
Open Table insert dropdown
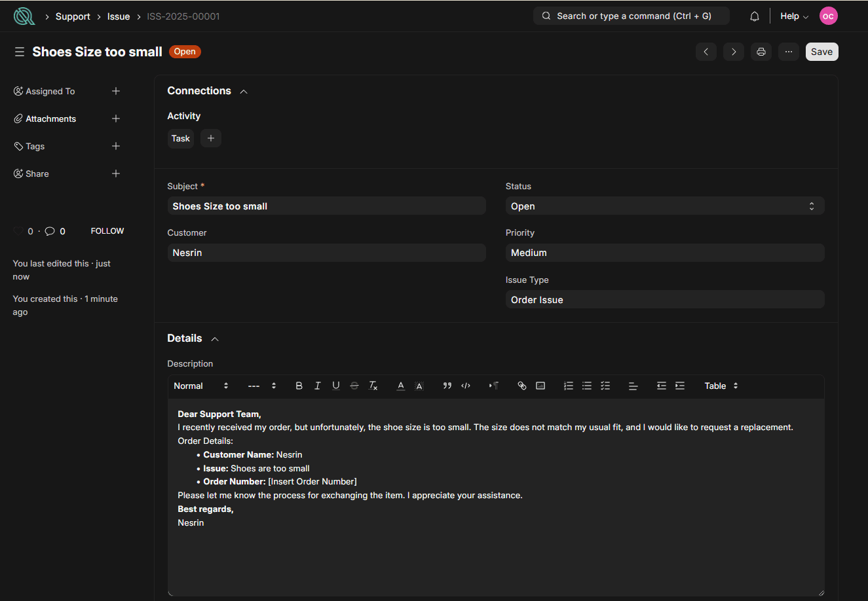coord(721,386)
